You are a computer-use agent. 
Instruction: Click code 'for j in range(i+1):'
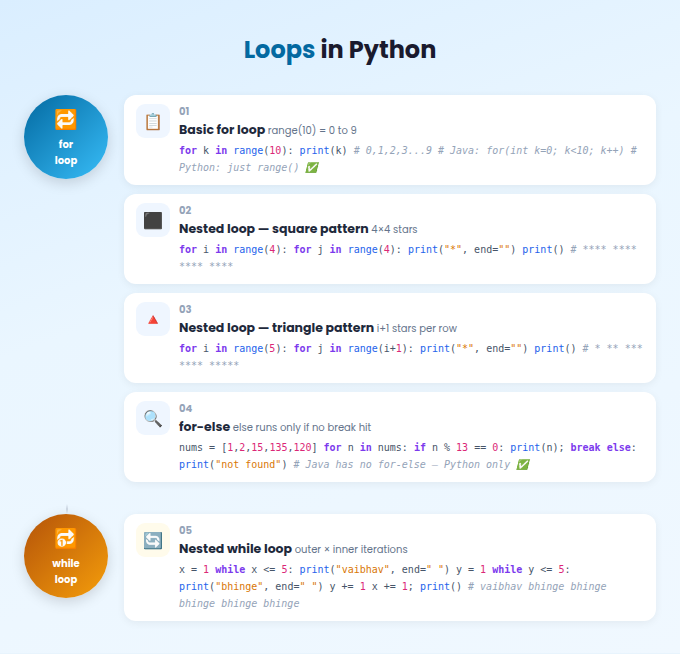[x=353, y=348]
